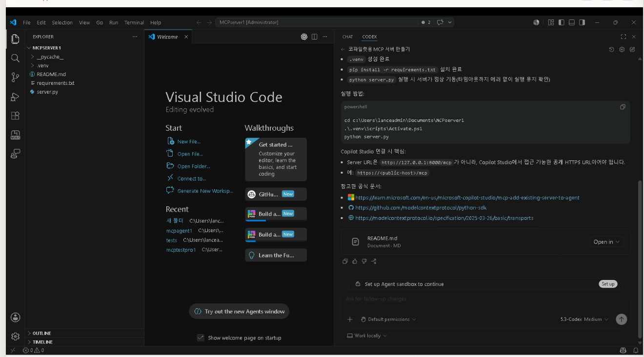This screenshot has height=357, width=644.
Task: Toggle the bottom Panel
Action: (572, 22)
